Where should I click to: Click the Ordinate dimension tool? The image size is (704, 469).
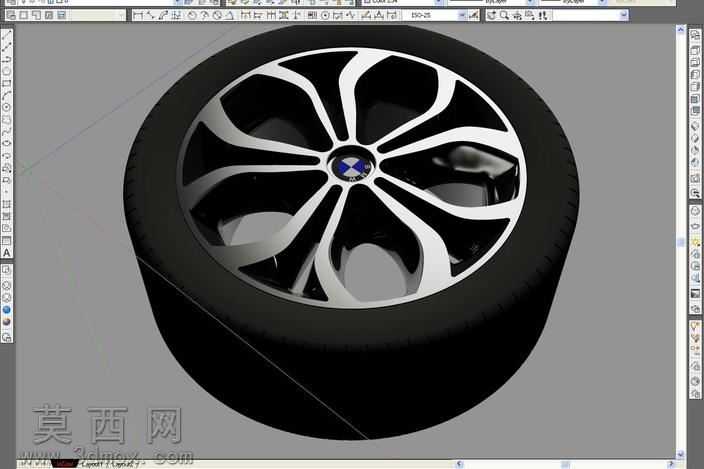176,16
